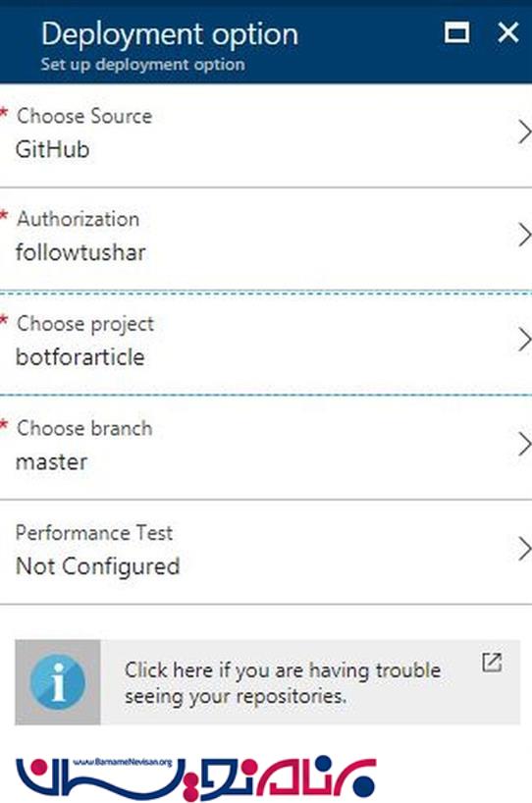Screen dimensions: 532x803
Task: Open the Not Configured performance test setting
Action: pyautogui.click(x=97, y=566)
